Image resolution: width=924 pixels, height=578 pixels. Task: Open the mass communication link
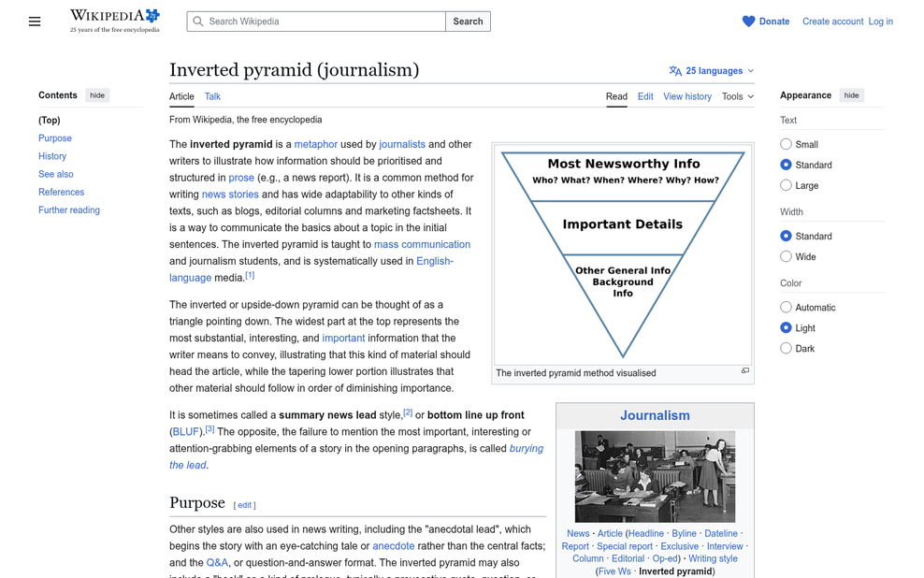pyautogui.click(x=422, y=244)
